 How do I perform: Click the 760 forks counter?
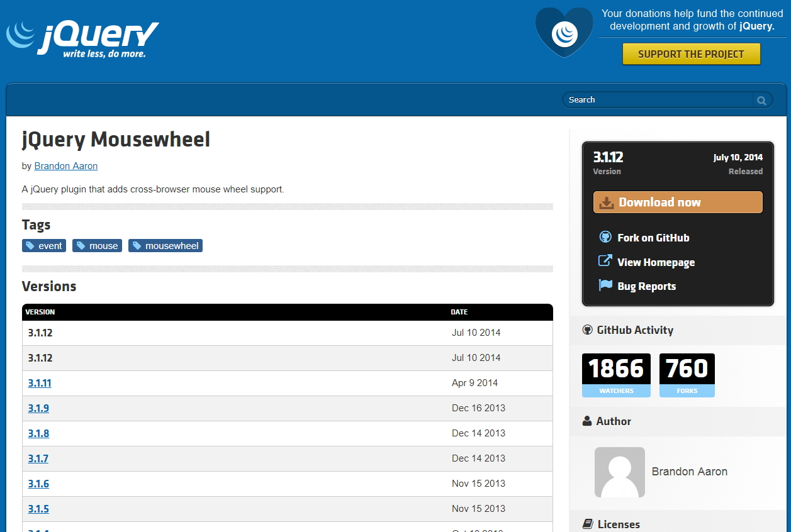pos(687,375)
